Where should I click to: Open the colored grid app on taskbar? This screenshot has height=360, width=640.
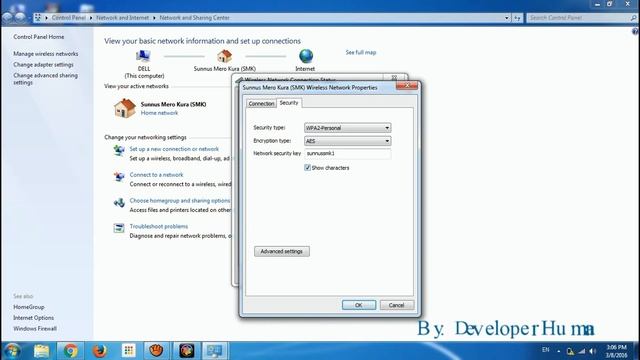coord(129,351)
